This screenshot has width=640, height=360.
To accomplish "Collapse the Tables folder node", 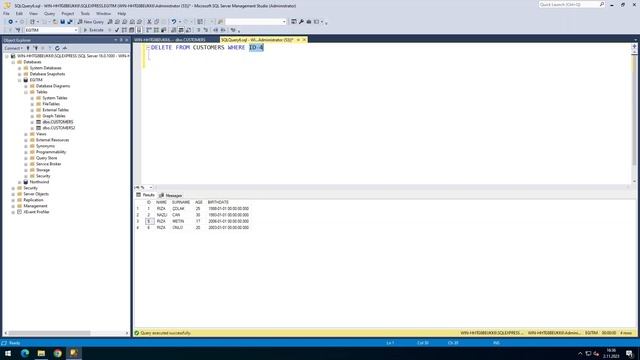I will pos(26,92).
